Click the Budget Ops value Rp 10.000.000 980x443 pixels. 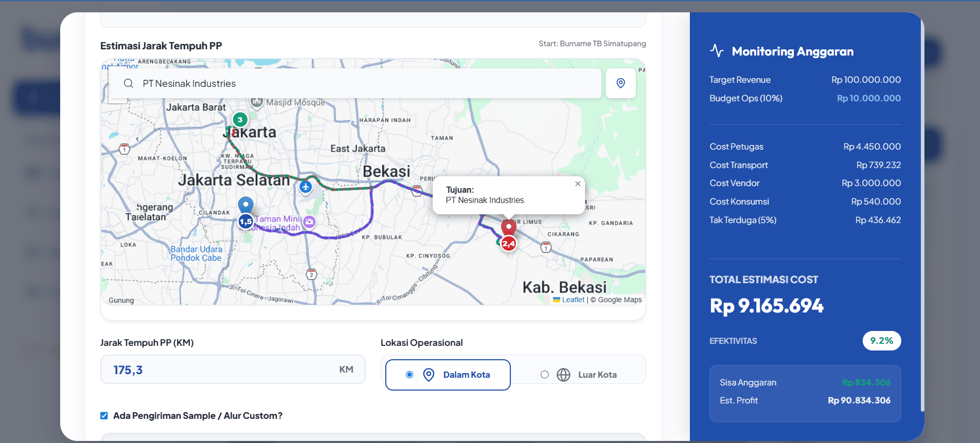[869, 98]
